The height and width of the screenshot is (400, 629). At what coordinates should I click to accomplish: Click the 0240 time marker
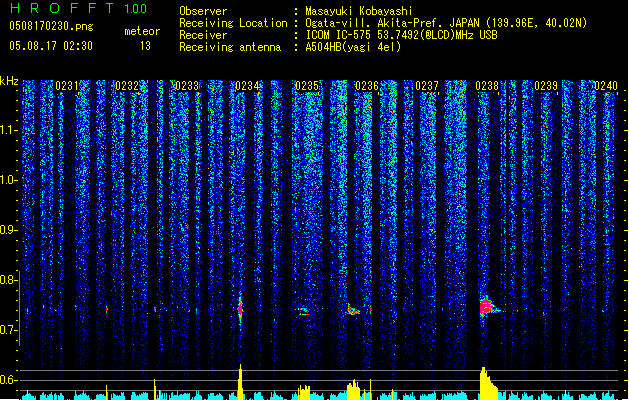coord(606,86)
